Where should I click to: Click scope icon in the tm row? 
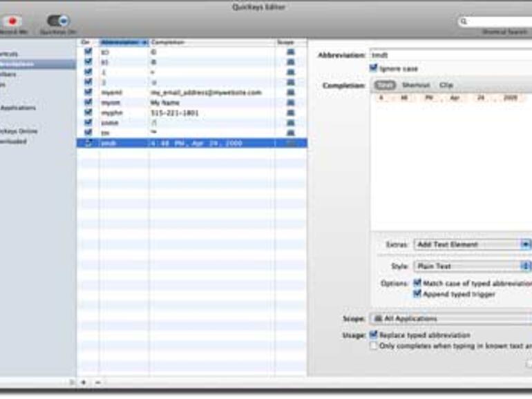(290, 133)
